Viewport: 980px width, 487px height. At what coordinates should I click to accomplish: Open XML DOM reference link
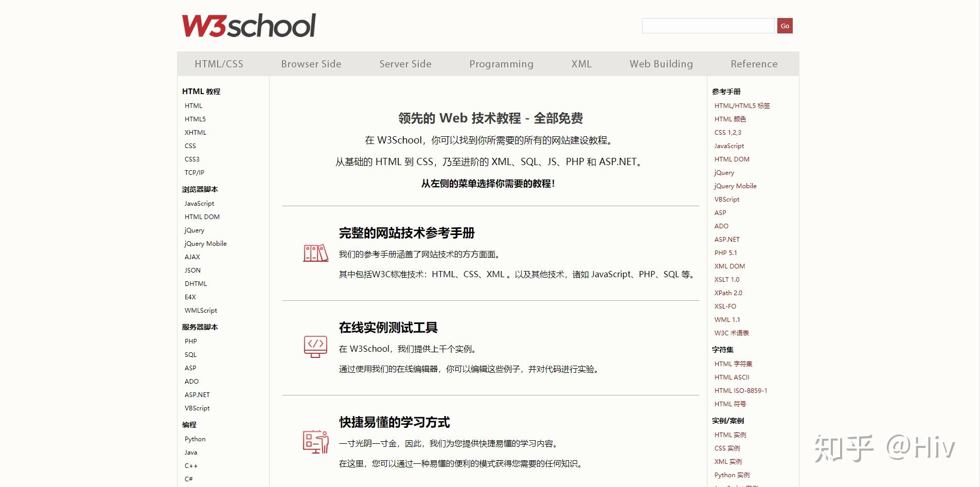click(729, 266)
